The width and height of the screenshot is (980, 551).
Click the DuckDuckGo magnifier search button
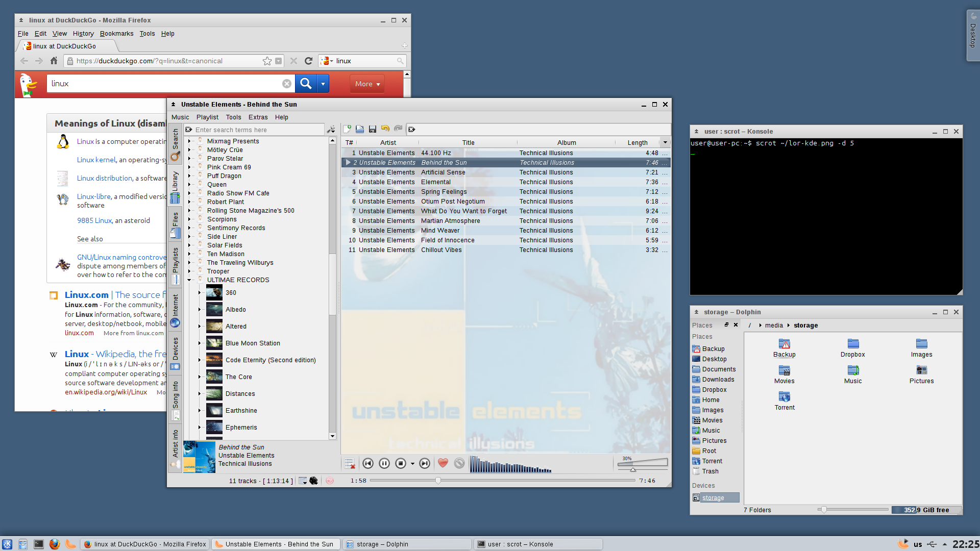point(306,83)
